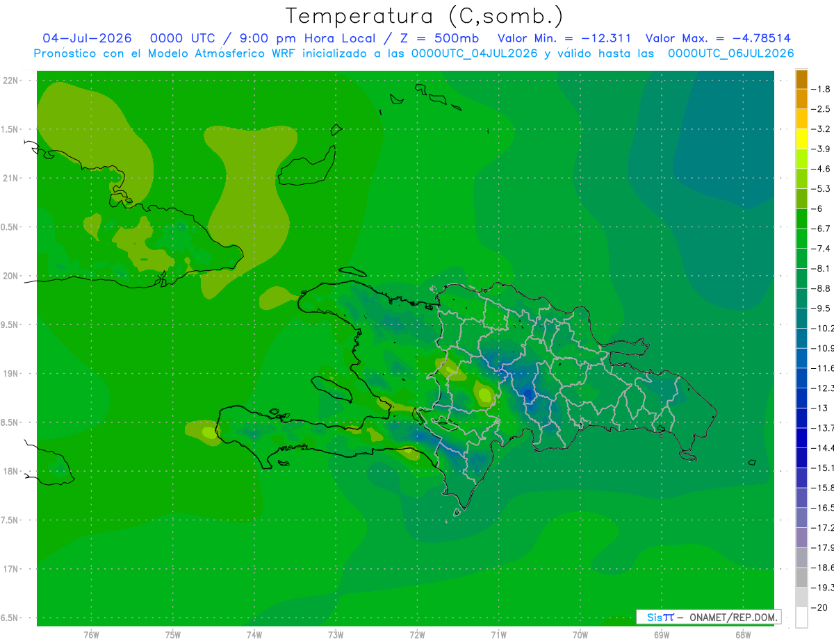Click the '76W' longitude label
This screenshot has height=644, width=834.
tap(91, 635)
